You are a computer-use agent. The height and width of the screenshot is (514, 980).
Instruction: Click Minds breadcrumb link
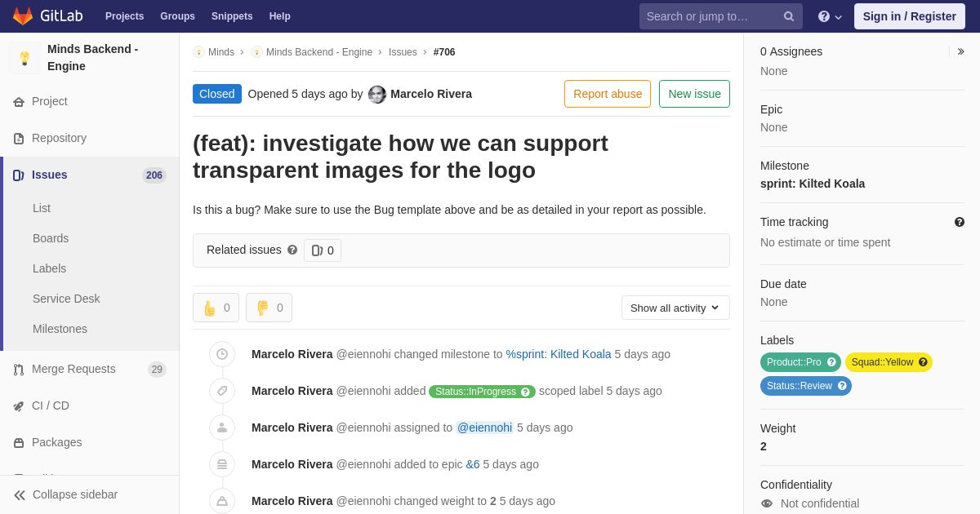click(x=221, y=52)
